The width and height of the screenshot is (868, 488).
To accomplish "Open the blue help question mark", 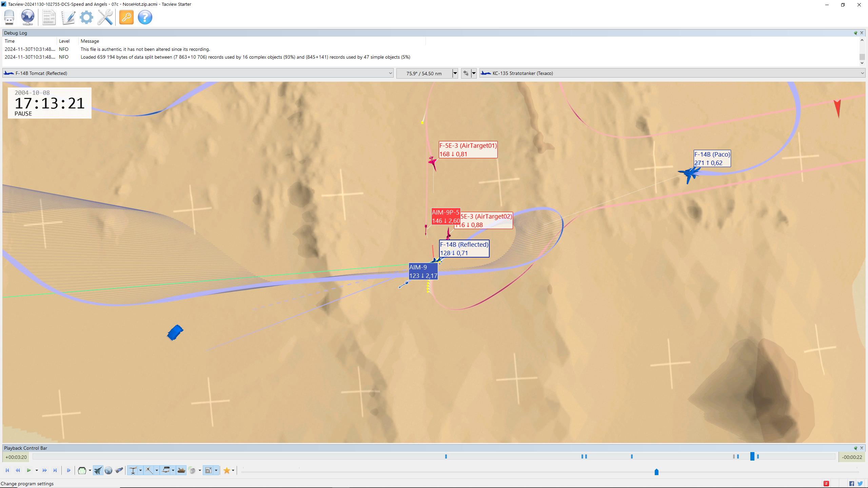I will [145, 17].
